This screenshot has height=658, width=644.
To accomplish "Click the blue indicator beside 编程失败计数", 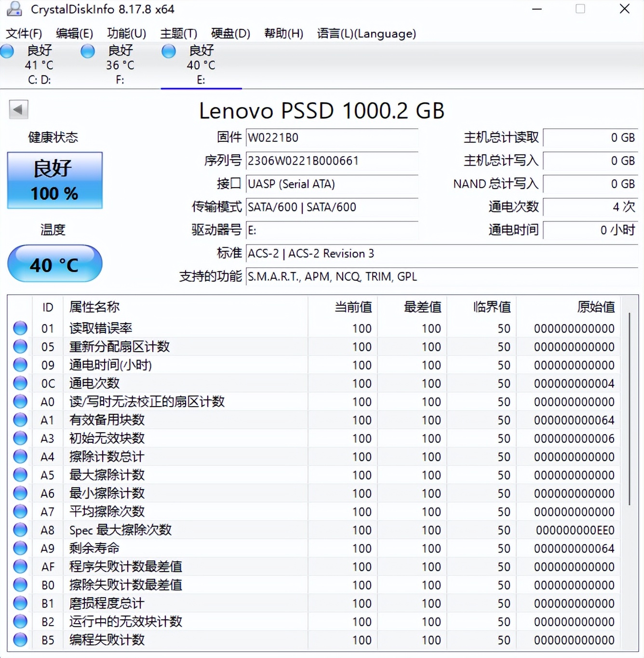I will (20, 640).
